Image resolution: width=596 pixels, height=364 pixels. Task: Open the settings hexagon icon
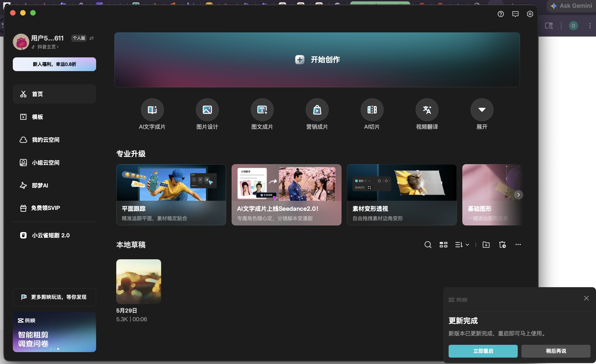coord(530,14)
